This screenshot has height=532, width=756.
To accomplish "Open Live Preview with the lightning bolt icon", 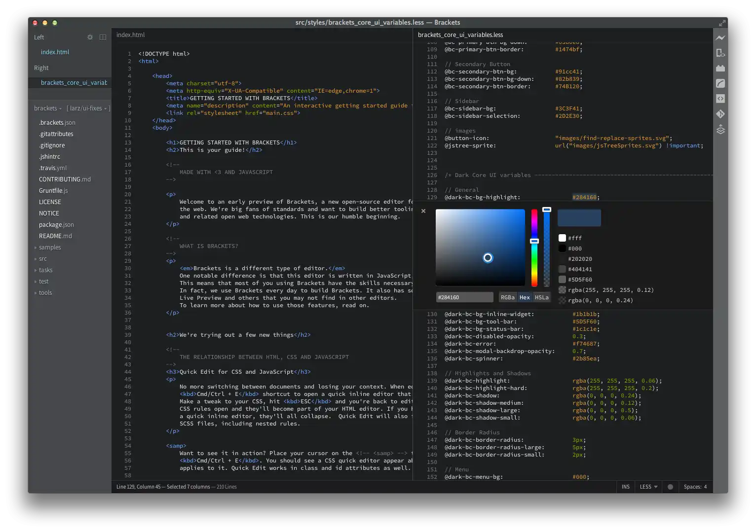I will click(x=720, y=37).
